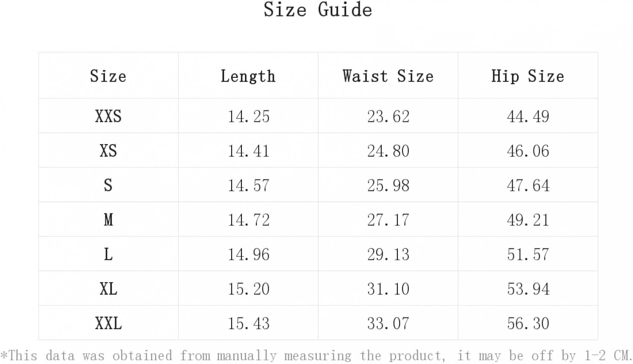Select the XXS size row label
Screen dimensions: 633x364
point(108,116)
